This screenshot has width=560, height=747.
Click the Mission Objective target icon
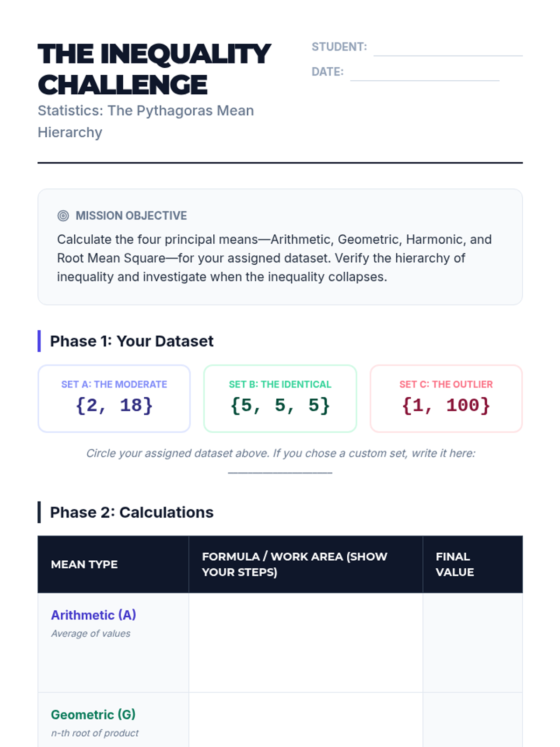pyautogui.click(x=63, y=216)
